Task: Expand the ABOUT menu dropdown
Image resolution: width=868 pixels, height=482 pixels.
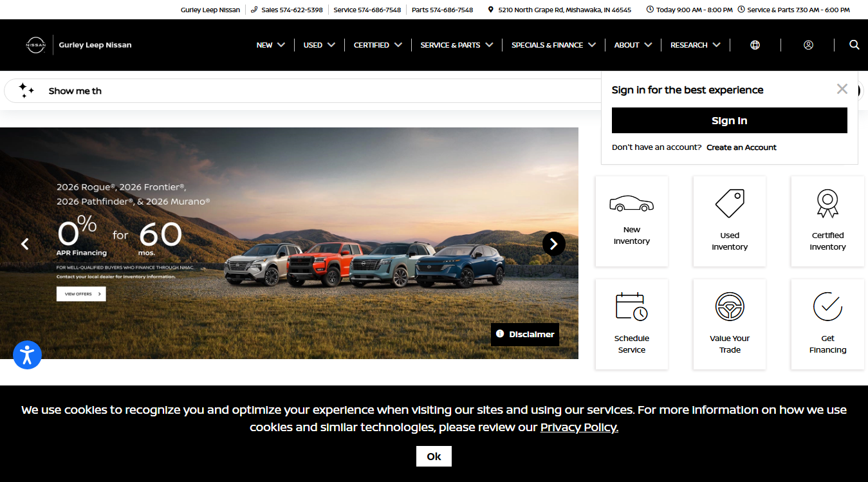Action: coord(633,45)
